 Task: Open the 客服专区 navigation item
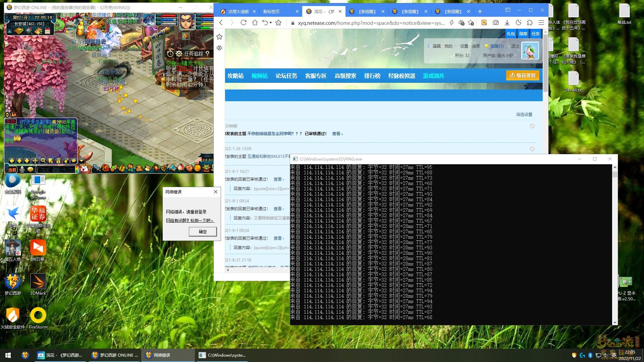pyautogui.click(x=316, y=76)
